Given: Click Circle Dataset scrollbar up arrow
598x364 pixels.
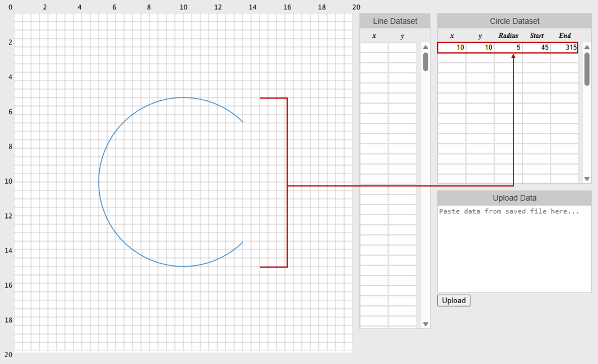Looking at the screenshot, I should [587, 47].
